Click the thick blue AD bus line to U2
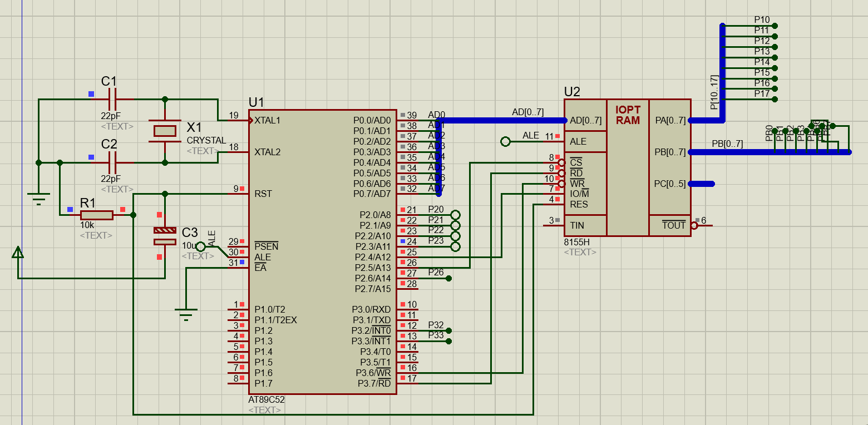This screenshot has height=425, width=868. coord(503,120)
